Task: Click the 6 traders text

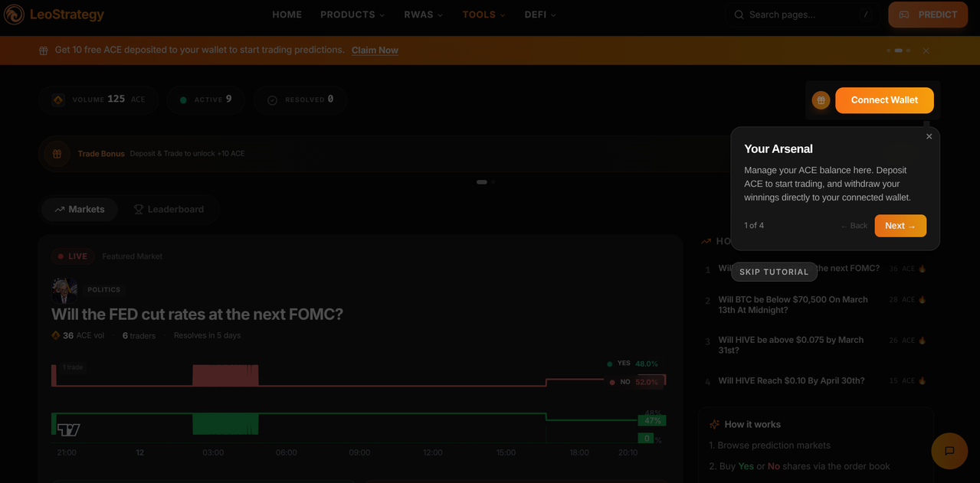Action: point(139,335)
